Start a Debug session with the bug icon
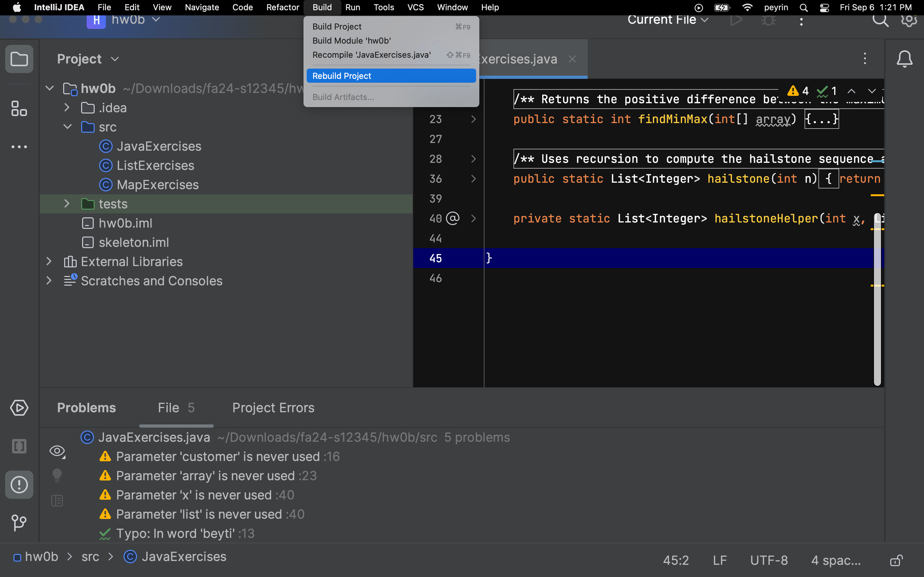 [769, 21]
